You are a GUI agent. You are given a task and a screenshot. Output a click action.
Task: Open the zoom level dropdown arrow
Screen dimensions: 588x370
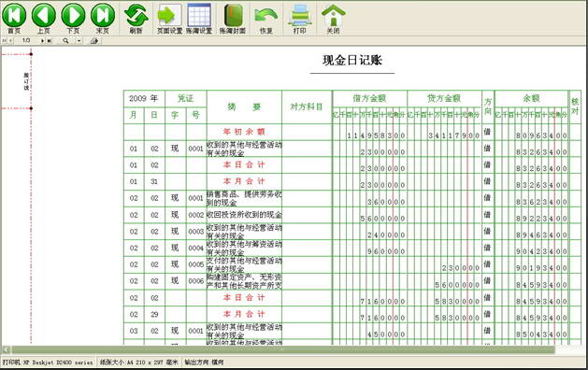point(79,40)
